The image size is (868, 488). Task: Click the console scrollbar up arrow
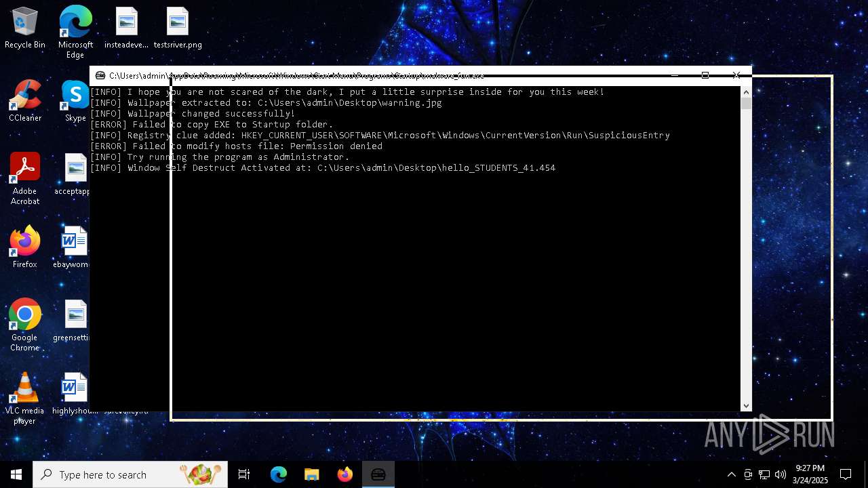[746, 91]
